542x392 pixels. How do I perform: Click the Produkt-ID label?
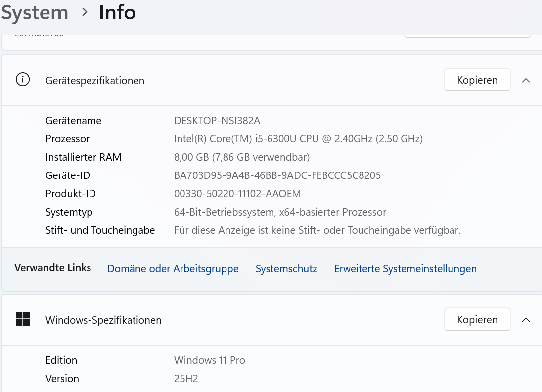tap(71, 194)
